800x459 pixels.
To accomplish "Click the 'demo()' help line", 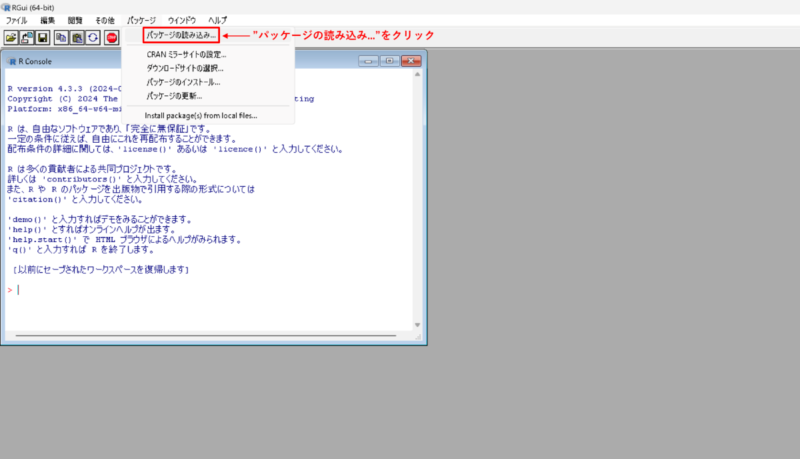I will point(100,219).
